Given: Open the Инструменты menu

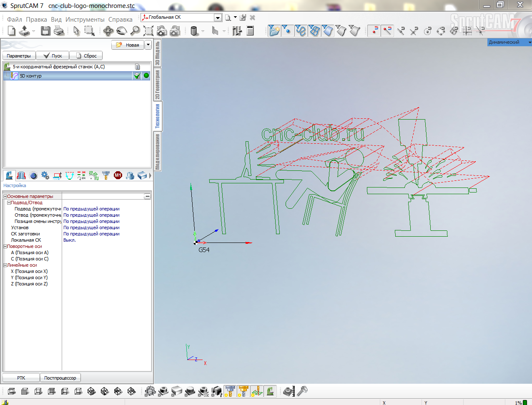Looking at the screenshot, I should click(x=85, y=20).
